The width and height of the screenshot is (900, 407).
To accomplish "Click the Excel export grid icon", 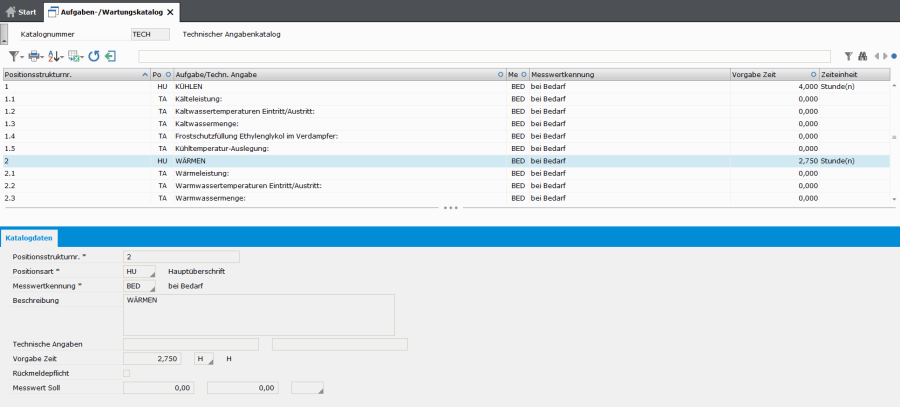I will pos(75,56).
